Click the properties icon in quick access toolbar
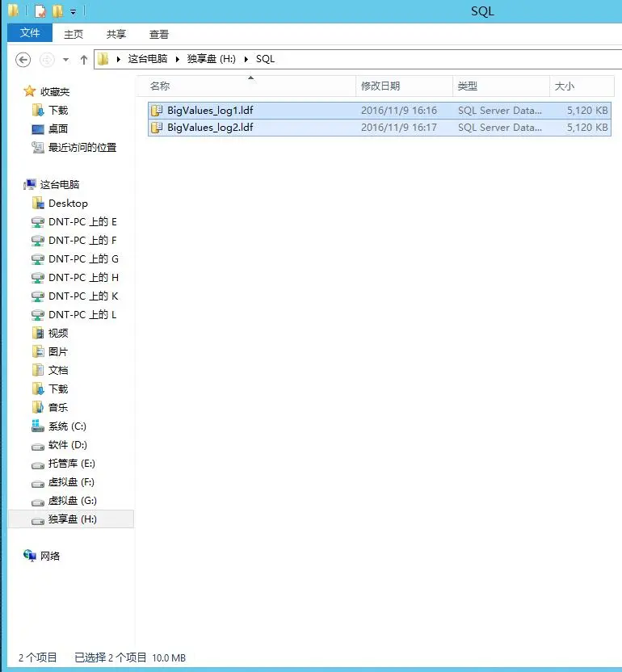This screenshot has width=622, height=672. tap(40, 11)
